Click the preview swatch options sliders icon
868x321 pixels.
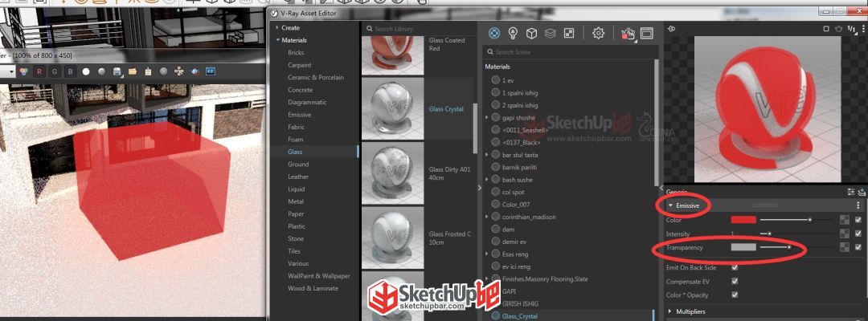click(851, 192)
